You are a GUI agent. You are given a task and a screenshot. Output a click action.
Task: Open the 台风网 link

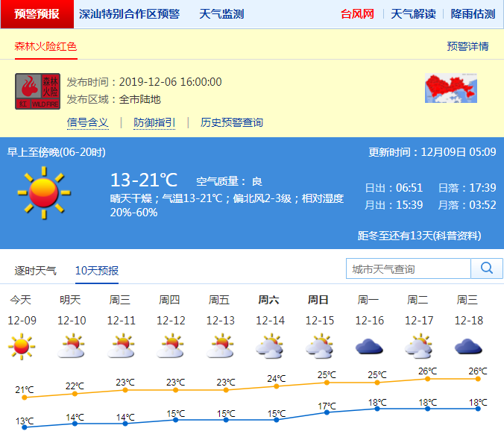tap(357, 14)
